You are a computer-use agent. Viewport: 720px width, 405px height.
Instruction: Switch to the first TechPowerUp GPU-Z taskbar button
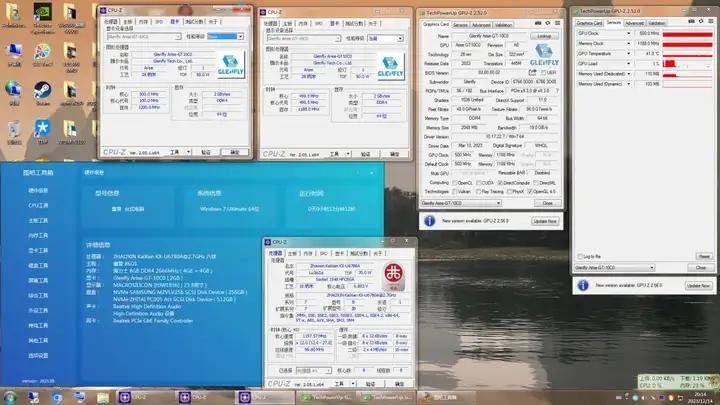click(x=326, y=397)
